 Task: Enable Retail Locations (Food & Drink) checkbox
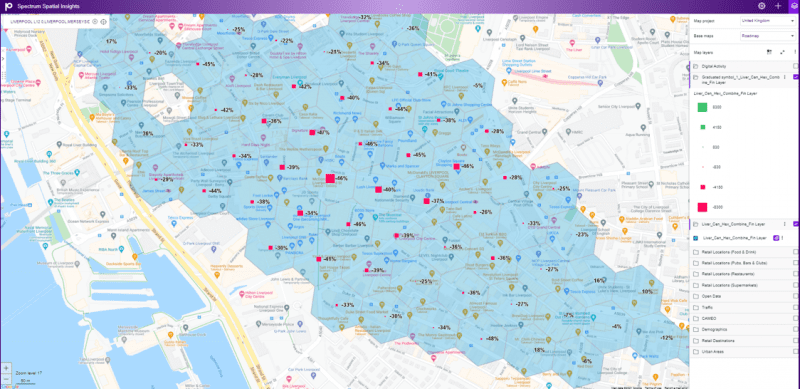point(795,252)
